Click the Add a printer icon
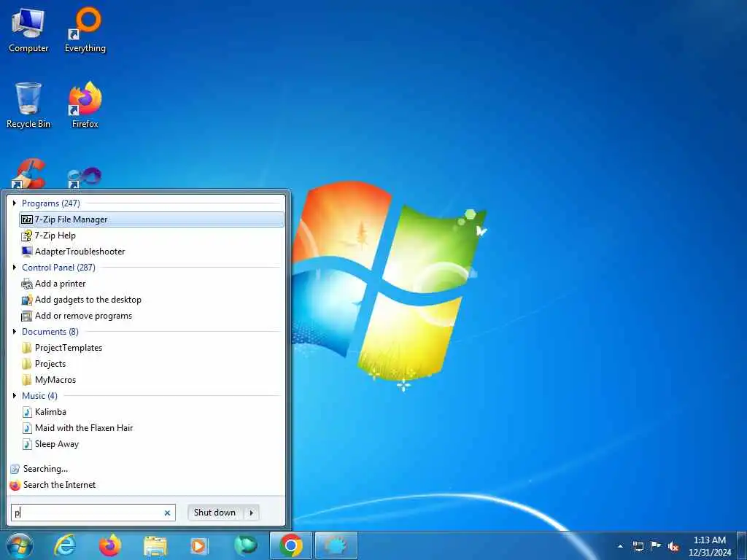This screenshot has width=747, height=560. coord(27,284)
